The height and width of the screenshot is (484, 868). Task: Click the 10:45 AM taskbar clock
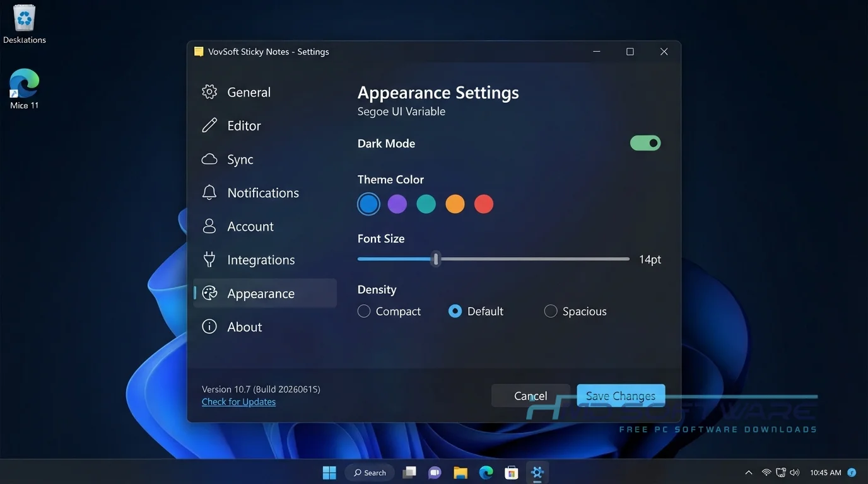(826, 473)
